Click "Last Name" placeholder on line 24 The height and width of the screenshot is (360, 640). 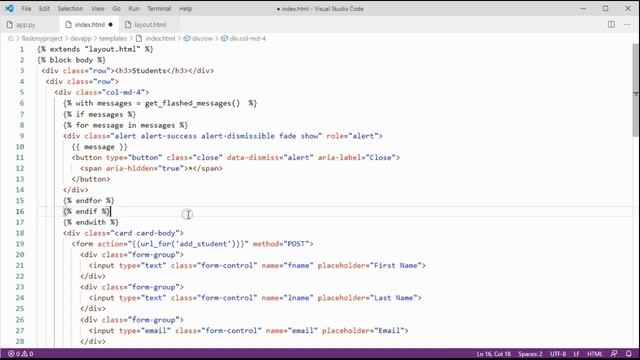pos(393,298)
